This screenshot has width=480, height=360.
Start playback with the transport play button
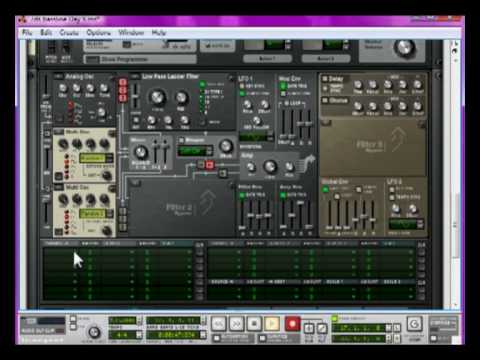coord(272,323)
